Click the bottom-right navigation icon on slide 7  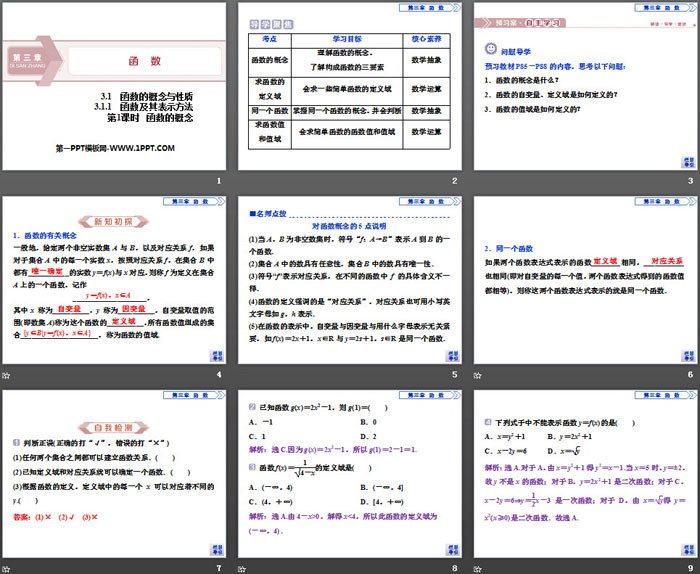click(x=217, y=550)
